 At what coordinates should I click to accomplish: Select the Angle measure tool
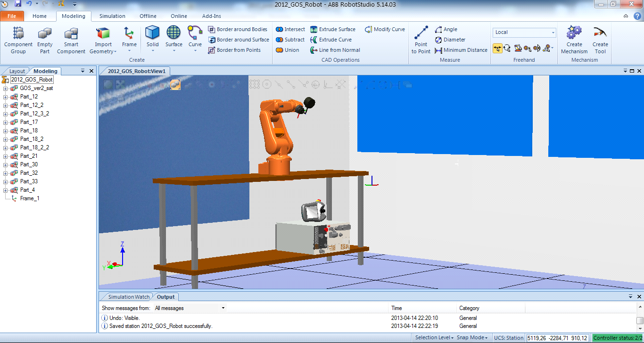click(x=446, y=29)
